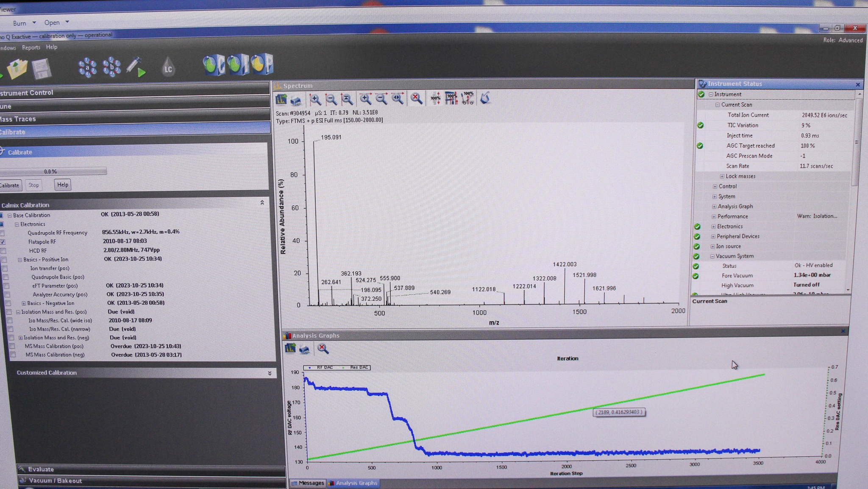
Task: Close the Analysis Graphs panel
Action: click(x=843, y=331)
